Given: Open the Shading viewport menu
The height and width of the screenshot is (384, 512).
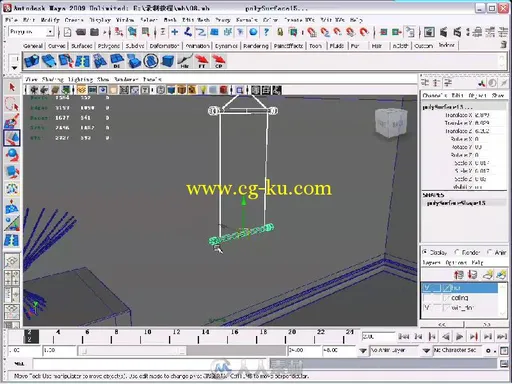Looking at the screenshot, I should click(53, 79).
